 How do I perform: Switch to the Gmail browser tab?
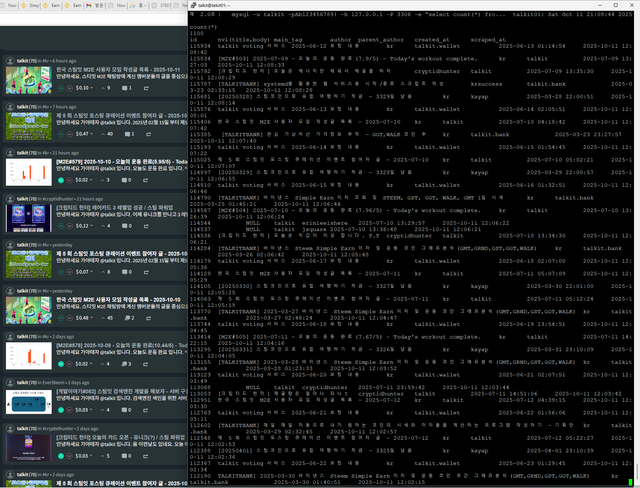coord(95,5)
